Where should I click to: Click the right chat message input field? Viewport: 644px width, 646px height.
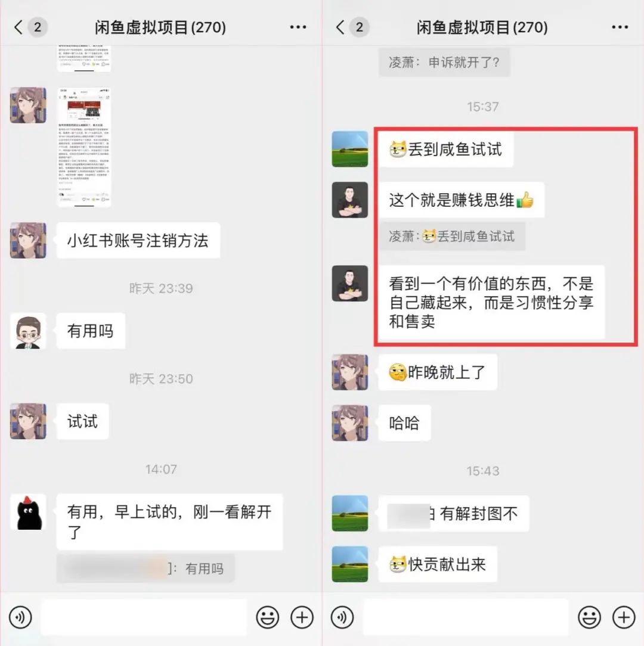point(466,617)
